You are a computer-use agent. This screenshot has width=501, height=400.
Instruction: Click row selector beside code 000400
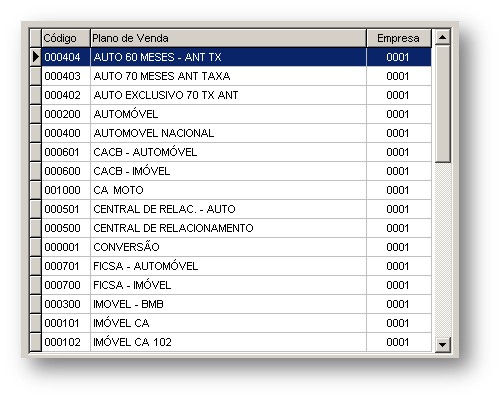tap(35, 133)
